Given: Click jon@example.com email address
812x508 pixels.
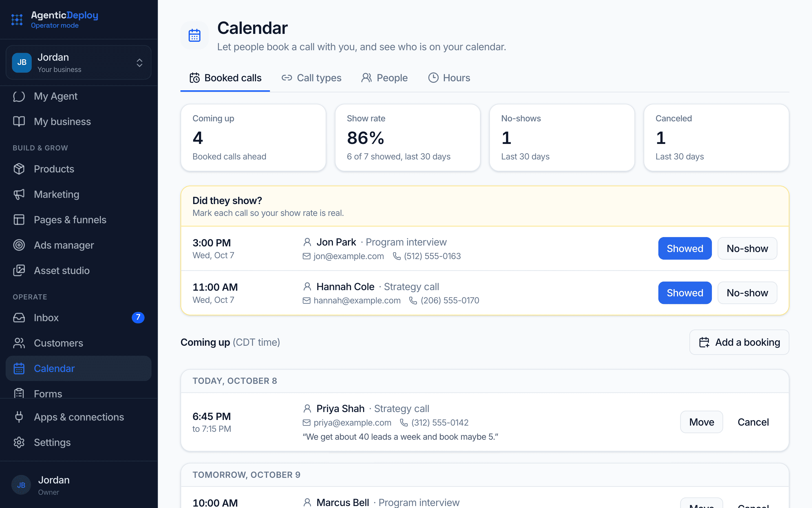Looking at the screenshot, I should click(x=348, y=256).
